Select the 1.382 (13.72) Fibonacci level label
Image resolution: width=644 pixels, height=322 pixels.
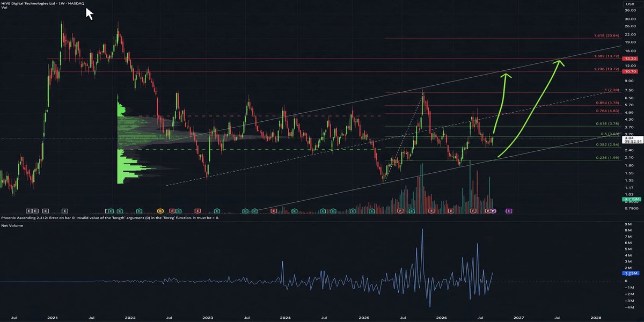coord(608,56)
